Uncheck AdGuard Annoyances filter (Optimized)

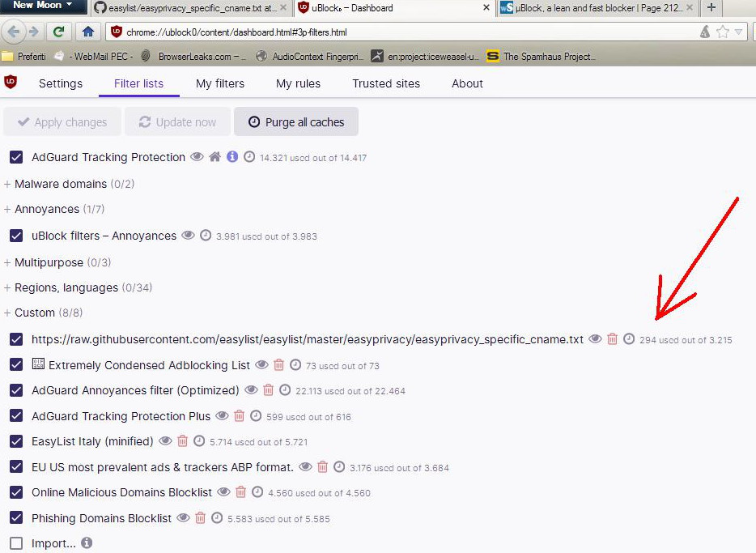(16, 390)
